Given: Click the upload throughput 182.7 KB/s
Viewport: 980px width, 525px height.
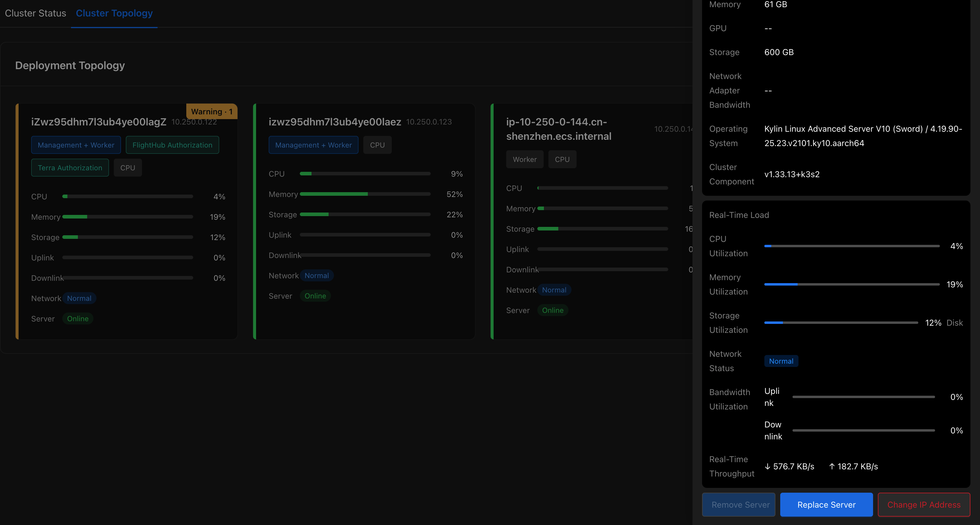Looking at the screenshot, I should [x=853, y=466].
